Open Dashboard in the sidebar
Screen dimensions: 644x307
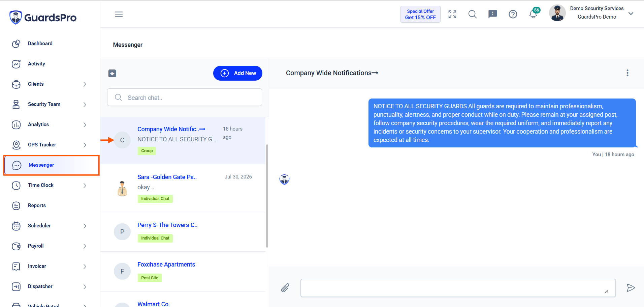tap(40, 44)
